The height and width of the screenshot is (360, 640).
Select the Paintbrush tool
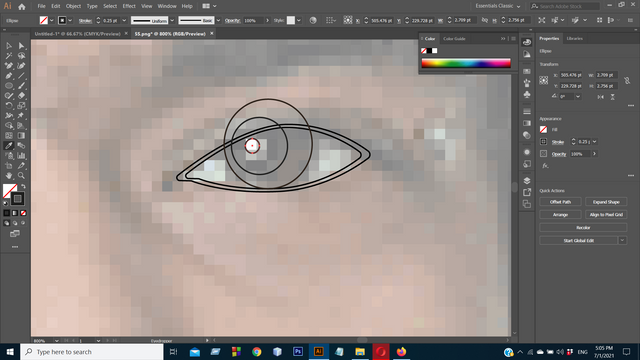point(21,86)
